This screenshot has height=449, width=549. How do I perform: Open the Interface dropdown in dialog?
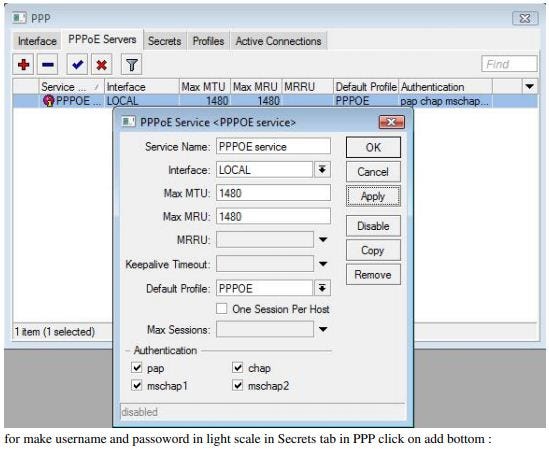click(x=322, y=170)
